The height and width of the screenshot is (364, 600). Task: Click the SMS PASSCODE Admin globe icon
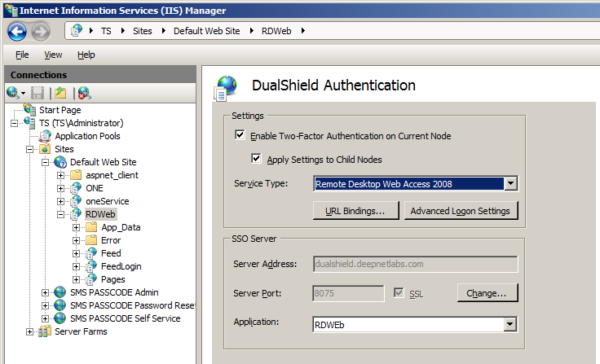(60, 292)
